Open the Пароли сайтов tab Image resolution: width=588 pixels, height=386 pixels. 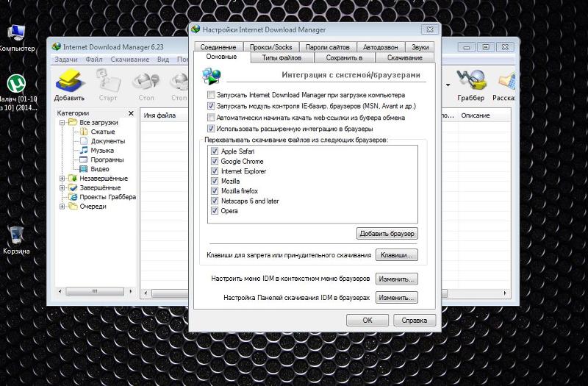327,47
